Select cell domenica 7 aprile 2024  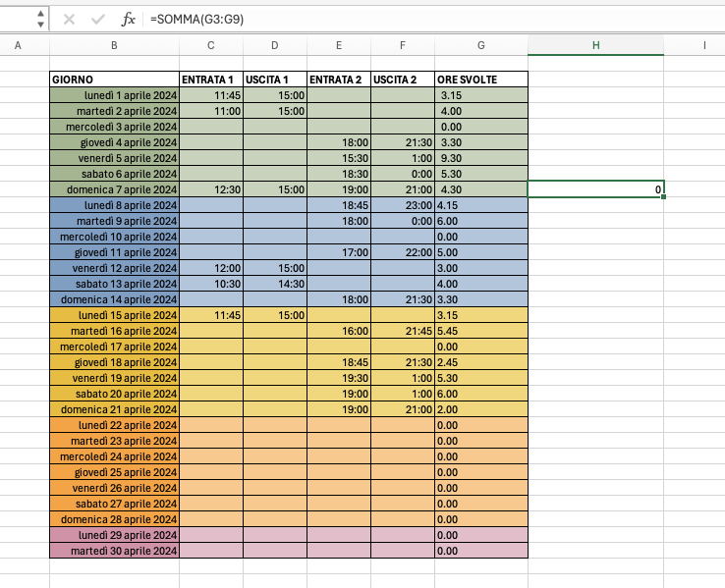tap(114, 189)
